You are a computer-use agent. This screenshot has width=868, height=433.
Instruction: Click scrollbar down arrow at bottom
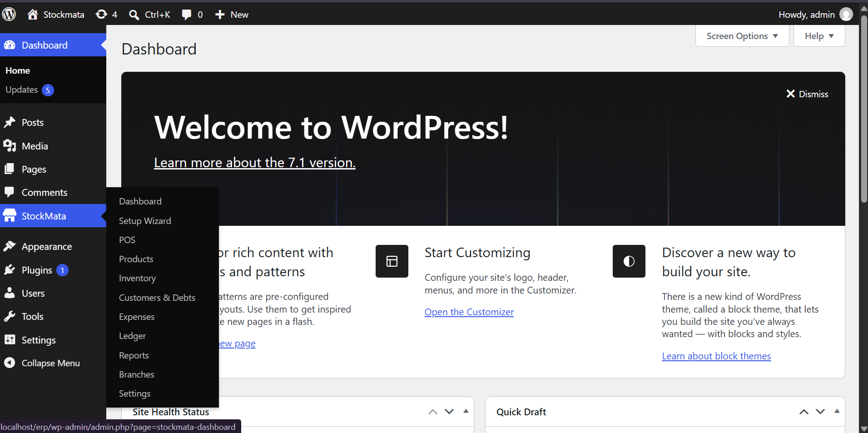864,428
